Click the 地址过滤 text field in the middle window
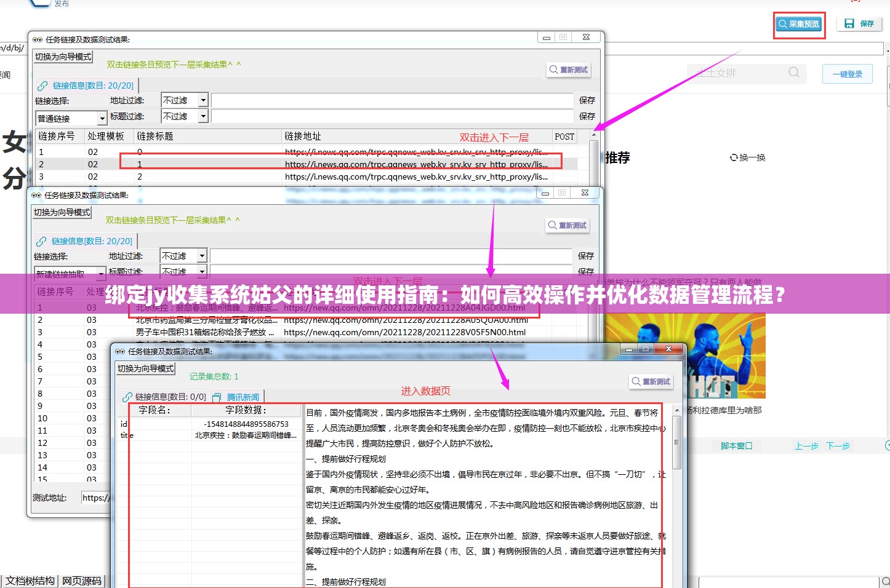Image resolution: width=890 pixels, height=588 pixels. (391, 255)
